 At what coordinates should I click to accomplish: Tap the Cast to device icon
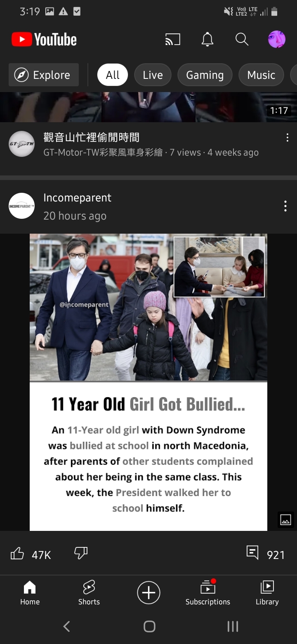click(x=173, y=40)
